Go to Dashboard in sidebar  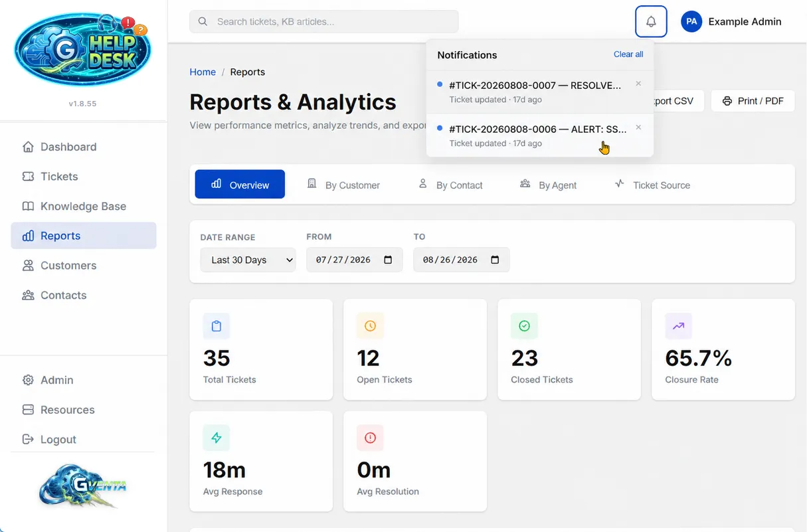coord(84,147)
